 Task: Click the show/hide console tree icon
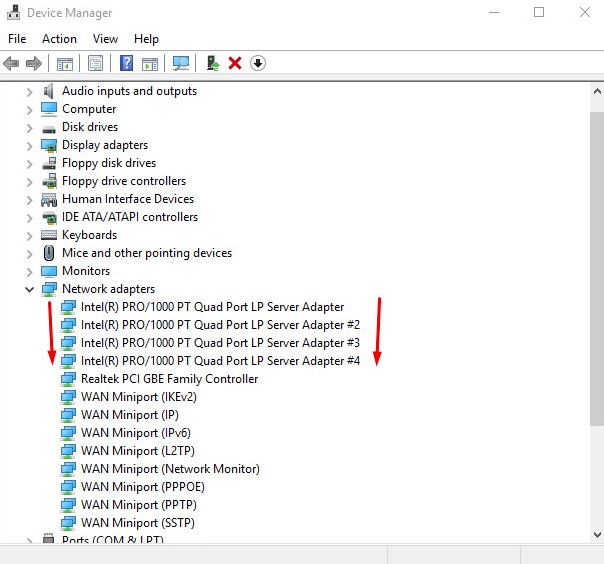click(x=64, y=63)
